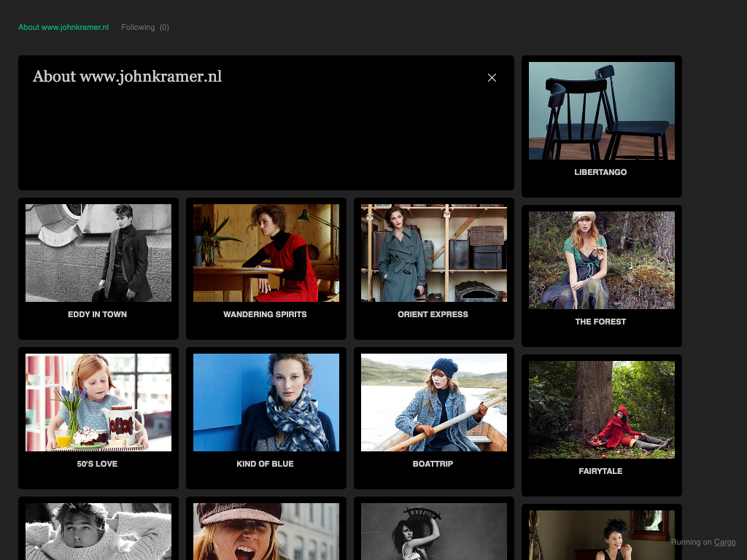Open the Libertango chairs thumbnail

pos(601,111)
